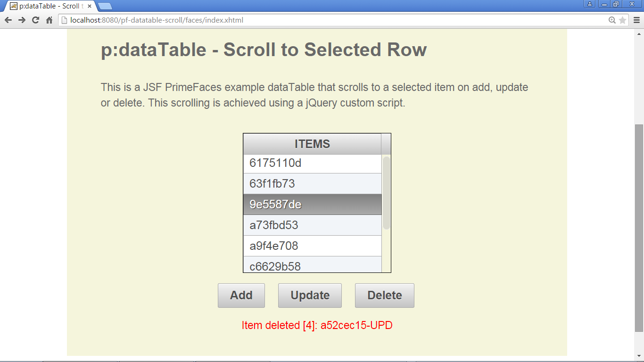Select the highlighted row 9e5587de
Viewport: 644px width, 362px height.
(x=312, y=205)
